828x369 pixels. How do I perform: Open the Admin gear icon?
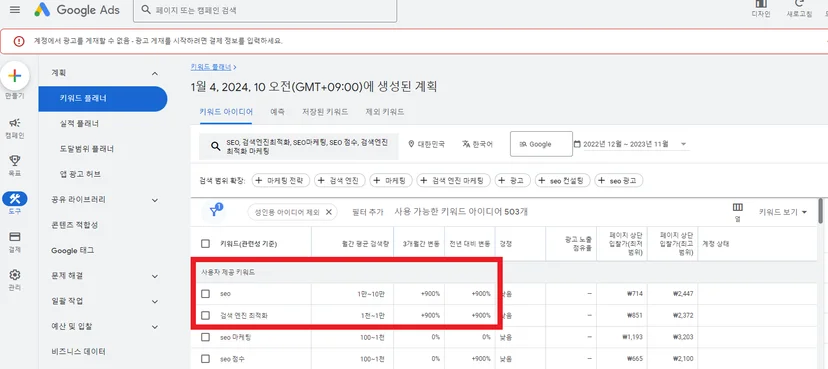tap(15, 275)
